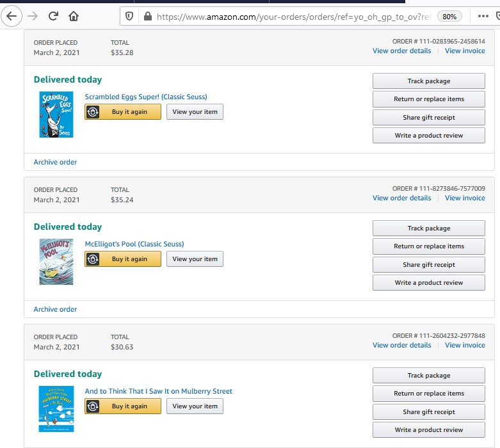Click McElligot's Pool book cover

56,262
